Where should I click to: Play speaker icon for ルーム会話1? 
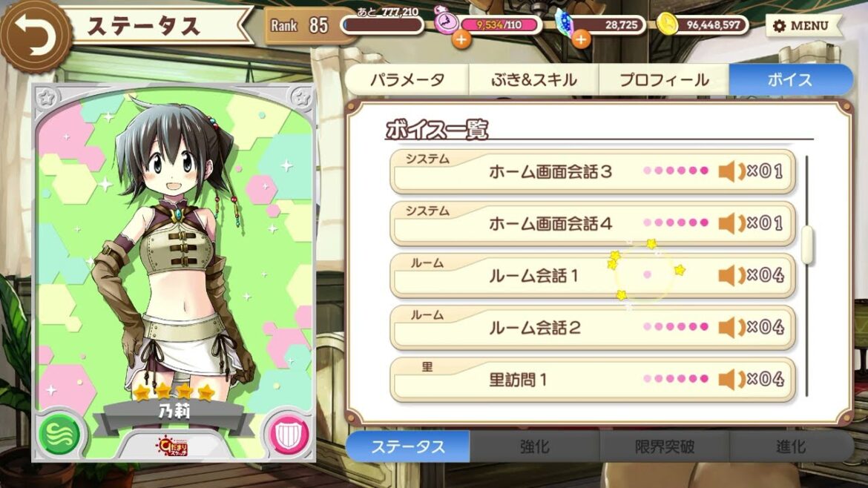[731, 276]
